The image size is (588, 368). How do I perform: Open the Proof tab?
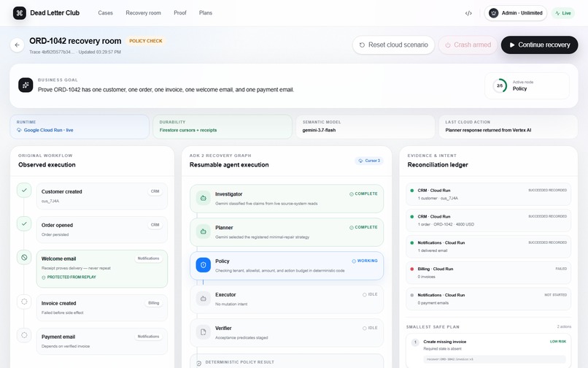180,12
